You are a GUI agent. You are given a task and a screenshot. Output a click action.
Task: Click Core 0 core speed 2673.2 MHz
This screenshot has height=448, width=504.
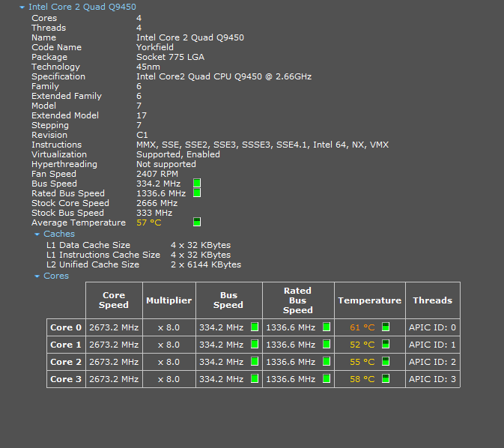114,327
